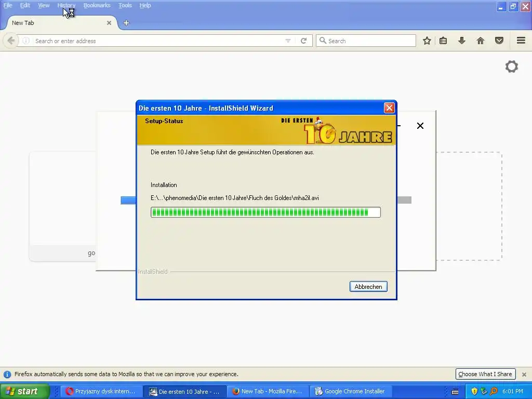Image resolution: width=532 pixels, height=399 pixels.
Task: Close the New Tab tab
Action: (x=109, y=23)
